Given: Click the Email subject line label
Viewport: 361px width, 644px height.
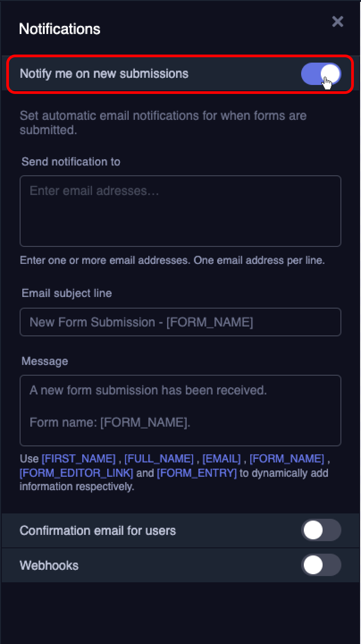Looking at the screenshot, I should (x=66, y=293).
